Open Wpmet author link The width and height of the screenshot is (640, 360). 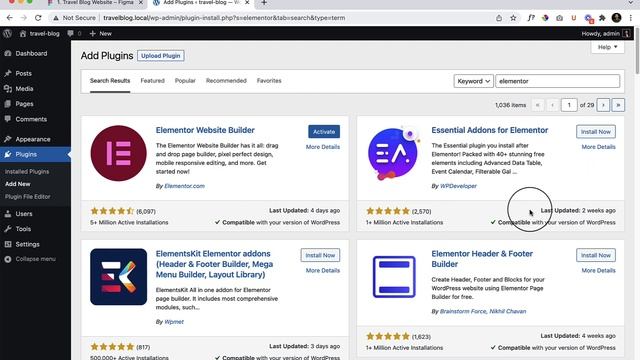click(x=174, y=322)
